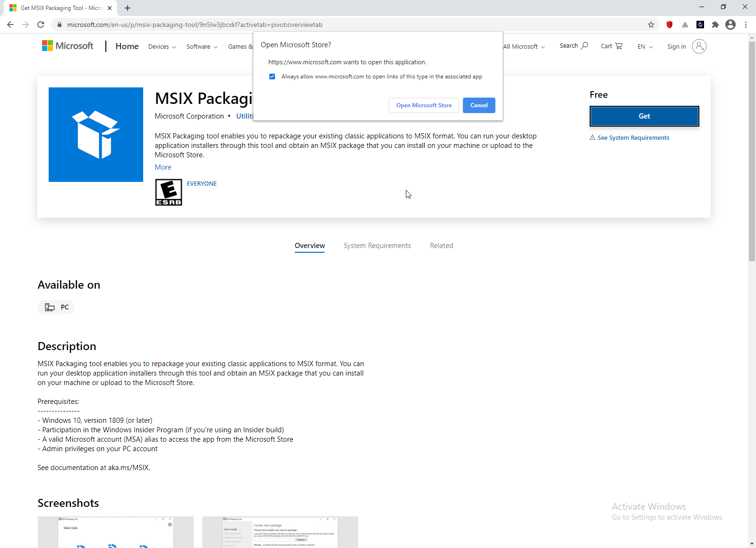Open the shopping Cart

[611, 46]
